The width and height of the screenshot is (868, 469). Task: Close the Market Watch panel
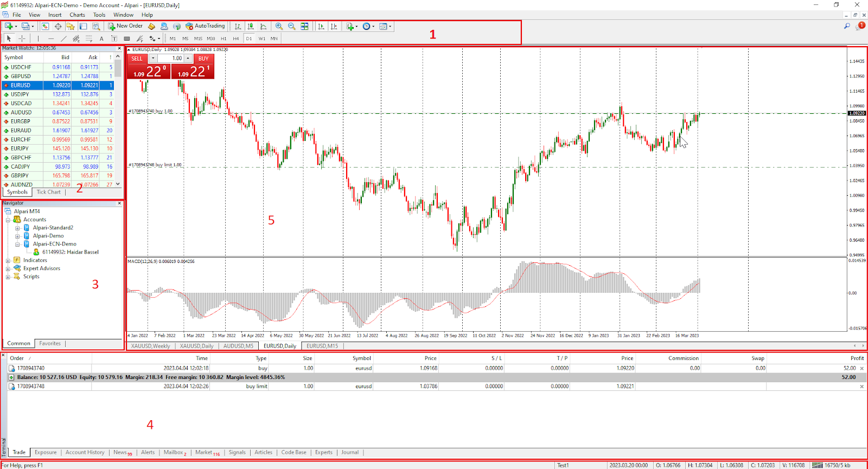click(119, 48)
